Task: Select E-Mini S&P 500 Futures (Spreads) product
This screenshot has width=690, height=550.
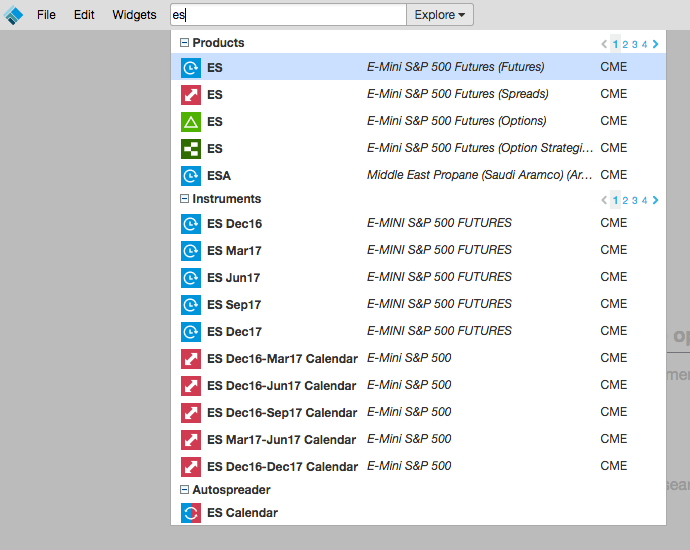Action: click(418, 94)
